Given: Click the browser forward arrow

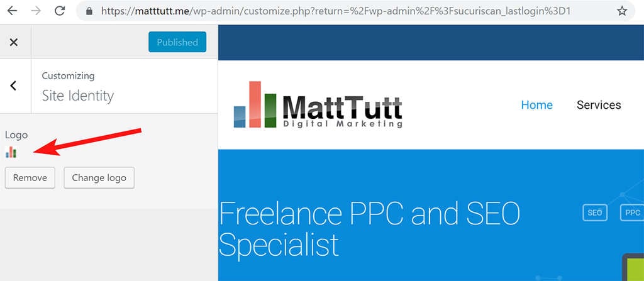Looking at the screenshot, I should [x=36, y=11].
